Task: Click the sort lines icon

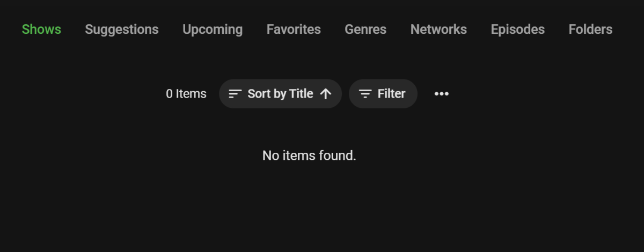Action: pos(235,94)
